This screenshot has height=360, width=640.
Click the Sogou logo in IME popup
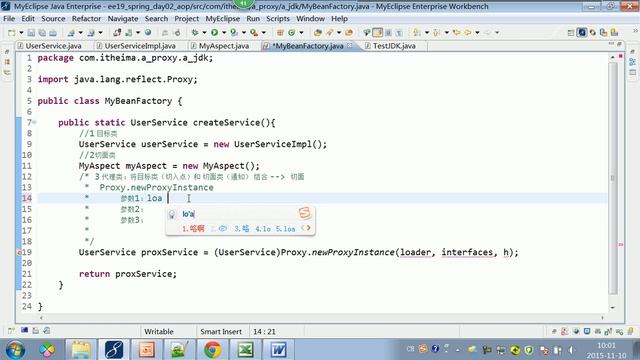coord(304,213)
